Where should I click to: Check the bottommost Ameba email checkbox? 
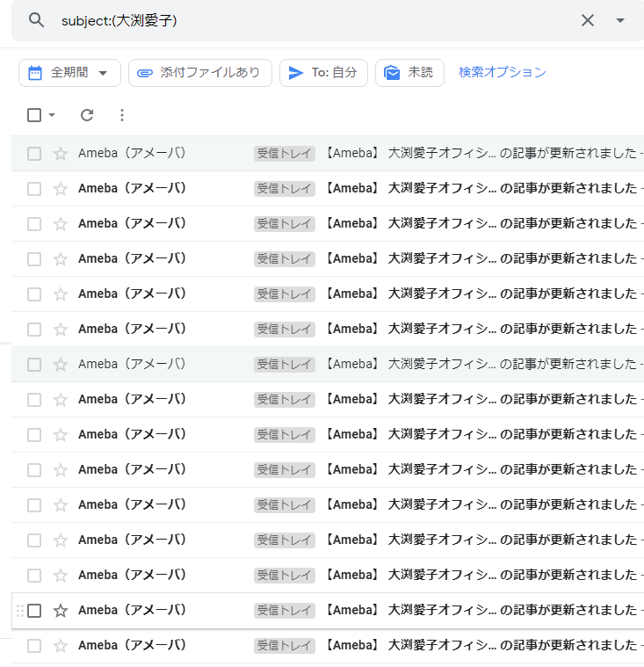click(34, 646)
